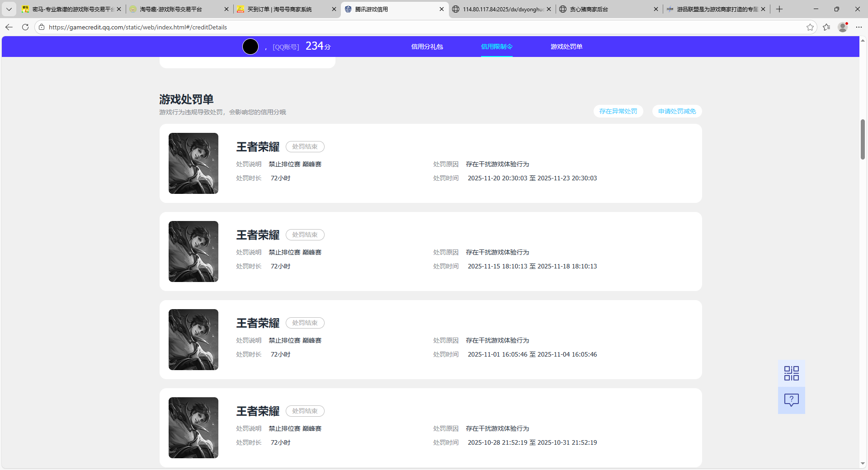Screen dimensions: 868x470
Task: Open browser settings and more menu
Action: pos(859,27)
